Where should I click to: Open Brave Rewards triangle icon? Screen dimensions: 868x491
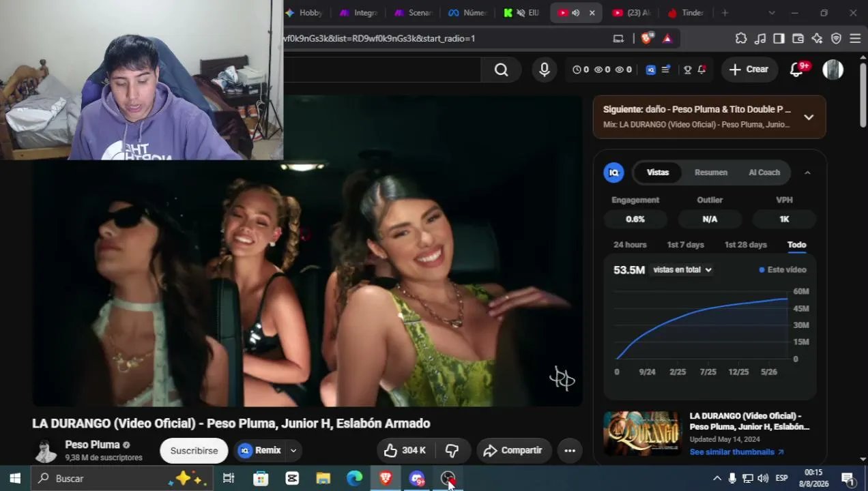coord(667,38)
